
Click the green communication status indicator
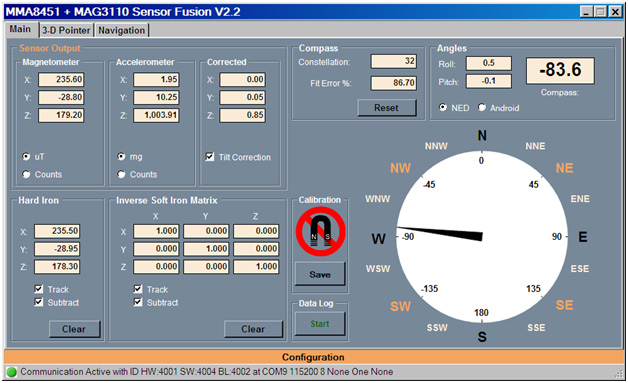[12, 372]
